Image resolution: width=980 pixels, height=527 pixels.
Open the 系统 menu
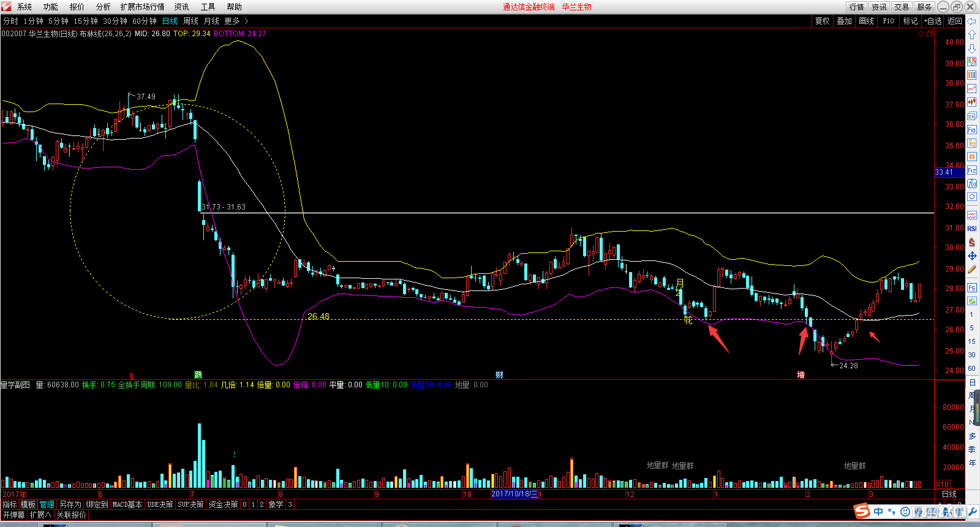(24, 7)
